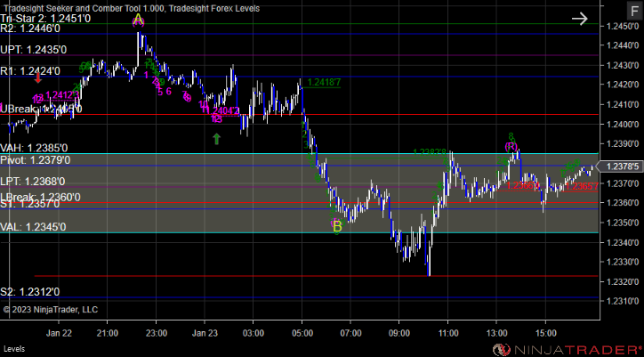Click the 03:00 time axis label

coord(253,333)
